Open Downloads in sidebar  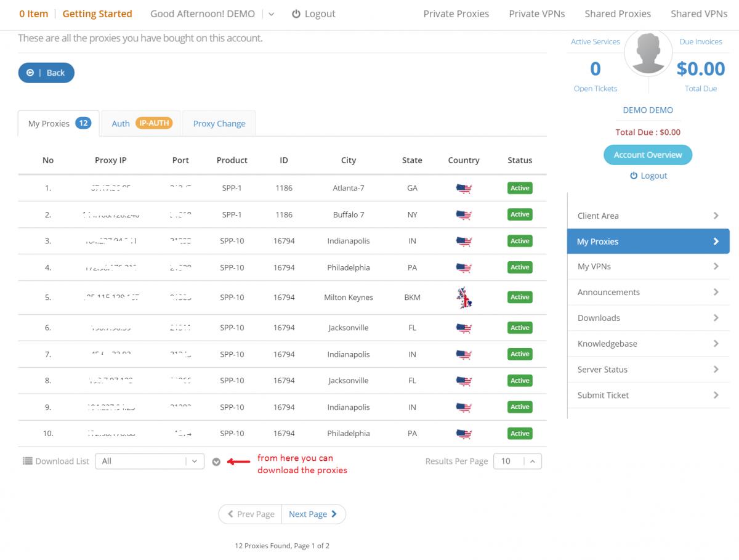(x=648, y=318)
